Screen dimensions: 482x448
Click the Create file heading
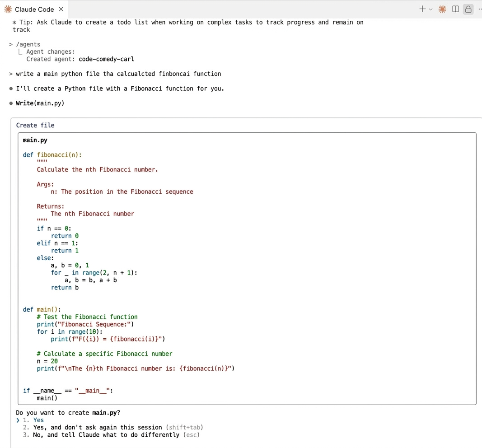coord(35,126)
